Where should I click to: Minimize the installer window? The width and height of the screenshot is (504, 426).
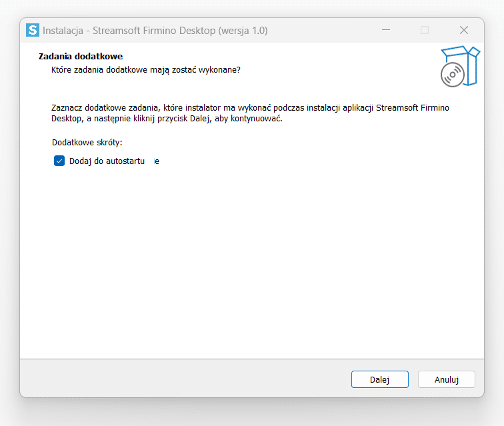(x=386, y=30)
